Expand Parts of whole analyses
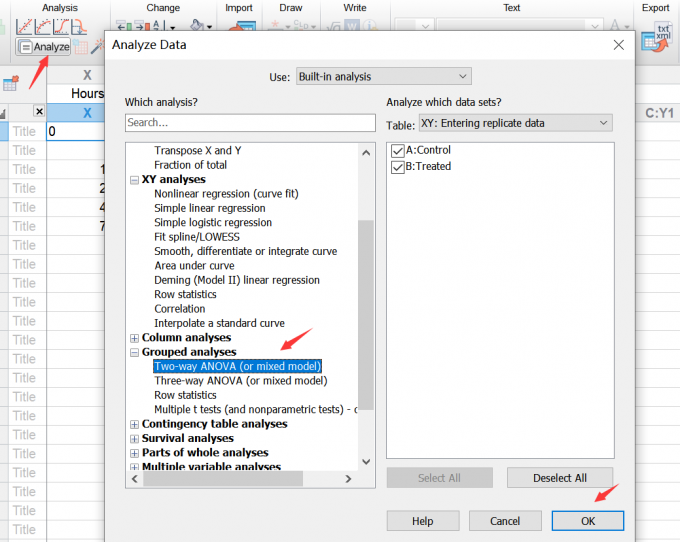Screen dimensions: 680x542 click(134, 453)
